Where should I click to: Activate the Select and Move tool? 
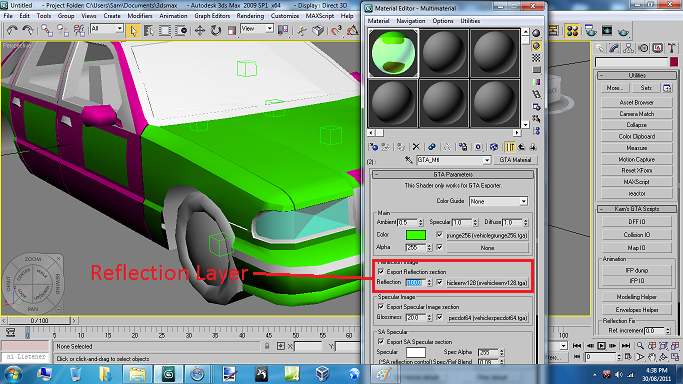click(x=200, y=30)
